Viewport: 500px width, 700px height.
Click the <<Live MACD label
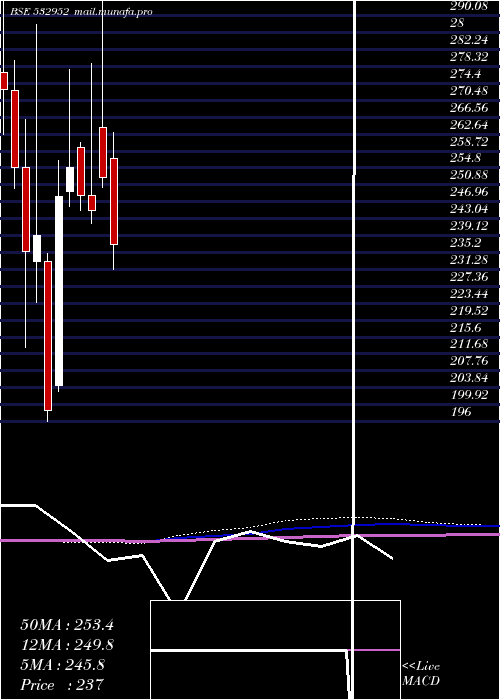coord(421,674)
